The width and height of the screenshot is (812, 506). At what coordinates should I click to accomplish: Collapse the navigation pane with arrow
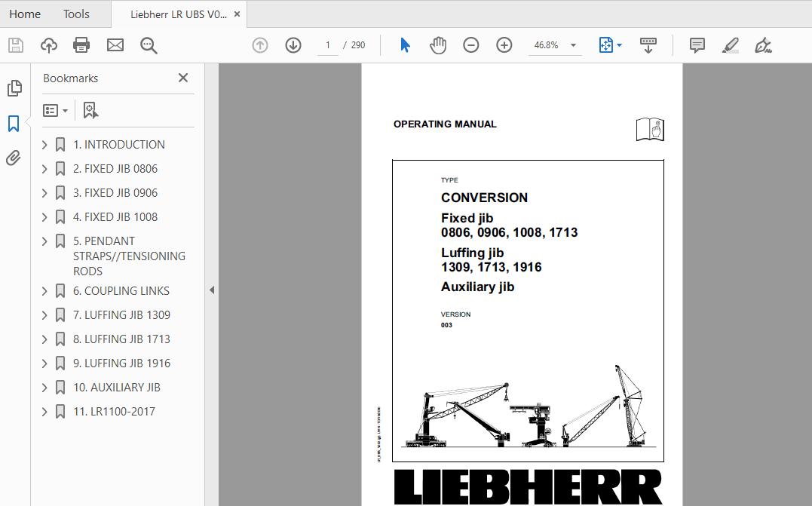tap(211, 290)
